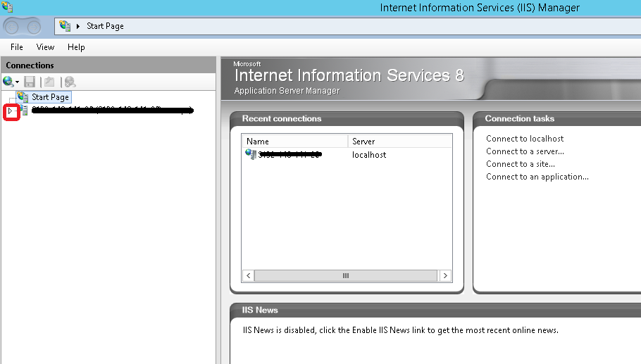
Task: Click the IIS Manager title bar application icon
Action: point(7,7)
